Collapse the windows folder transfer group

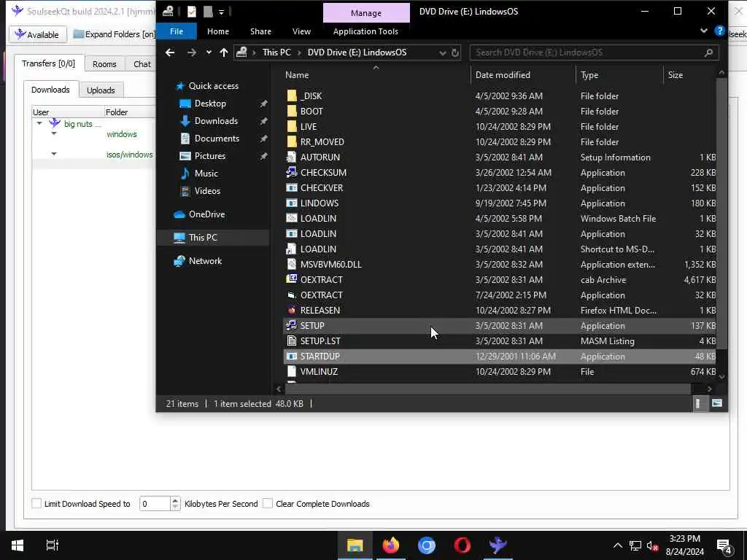[54, 134]
